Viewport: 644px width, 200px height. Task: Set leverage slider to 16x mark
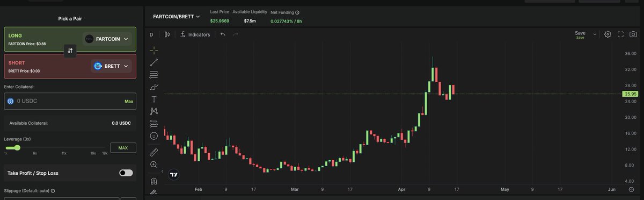click(x=93, y=153)
